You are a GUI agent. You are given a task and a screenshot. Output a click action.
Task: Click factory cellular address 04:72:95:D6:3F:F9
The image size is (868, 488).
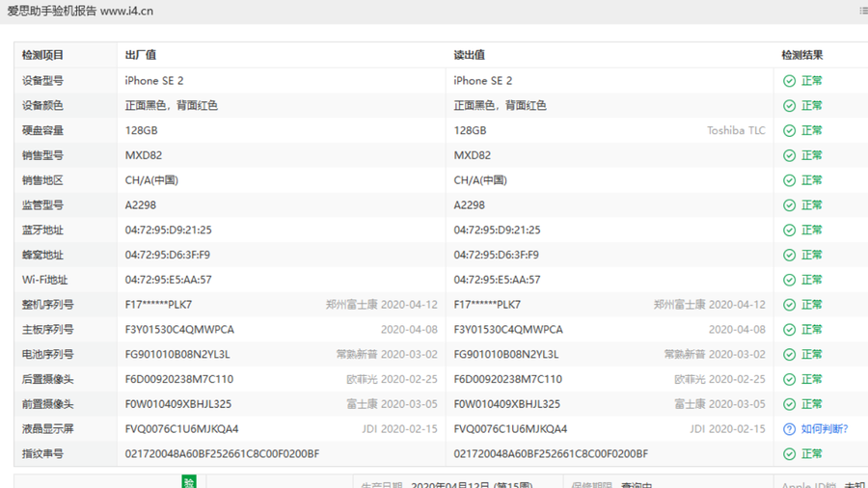tap(167, 255)
